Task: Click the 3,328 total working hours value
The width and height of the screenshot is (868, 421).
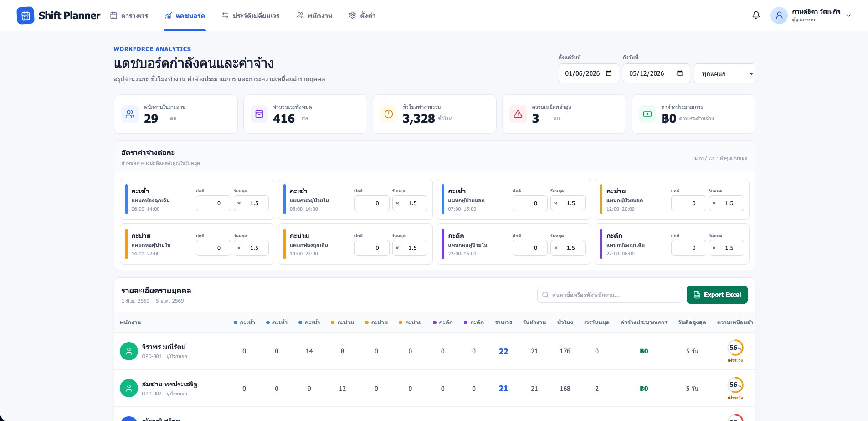Action: coord(419,119)
